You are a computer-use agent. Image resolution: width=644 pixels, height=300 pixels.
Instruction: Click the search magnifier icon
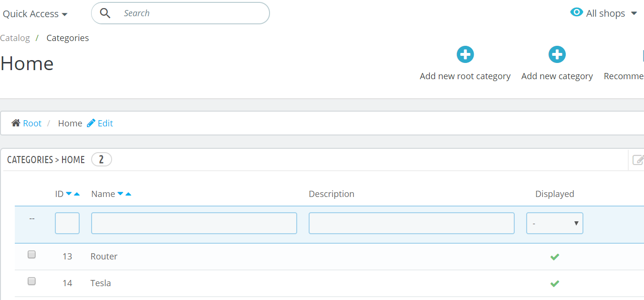[105, 13]
